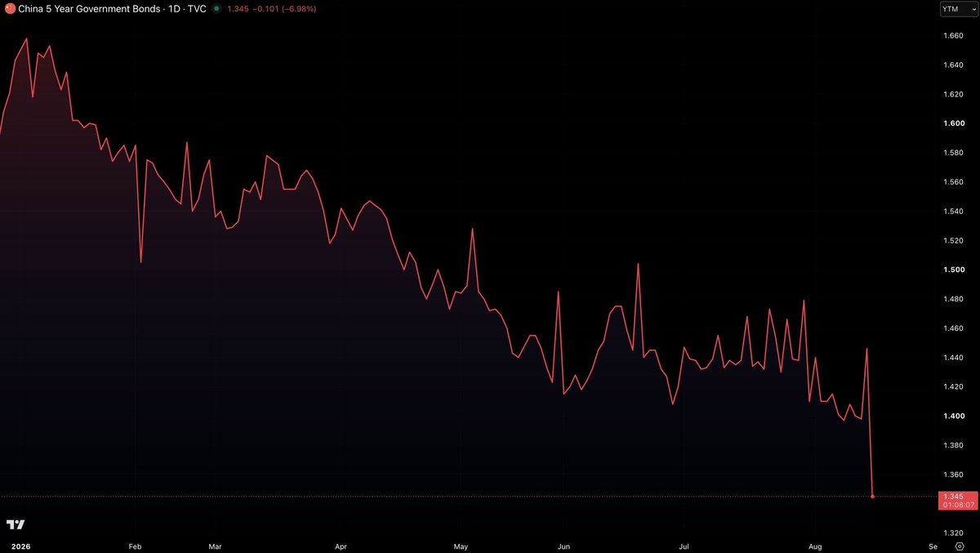Click the Mar time axis label
Screen dimensions: 980x553
[x=216, y=545]
